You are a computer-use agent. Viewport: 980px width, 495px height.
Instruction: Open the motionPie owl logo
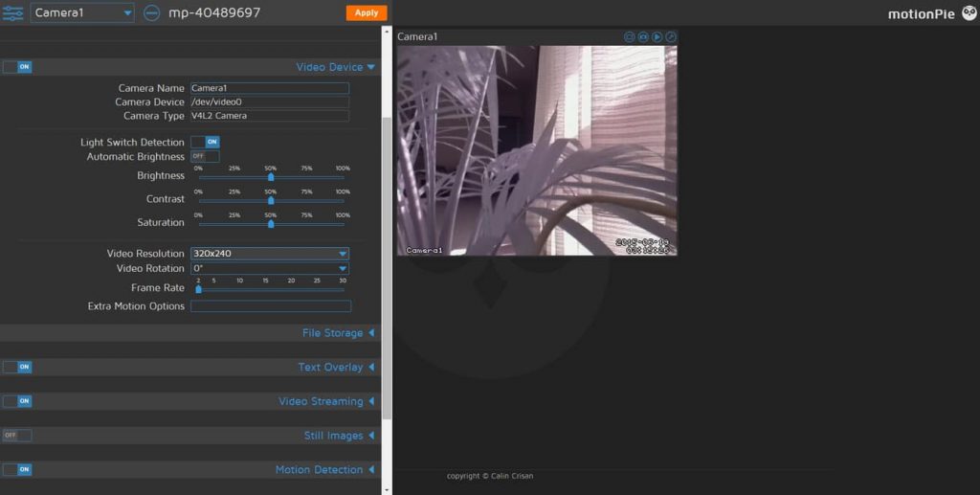pos(969,12)
